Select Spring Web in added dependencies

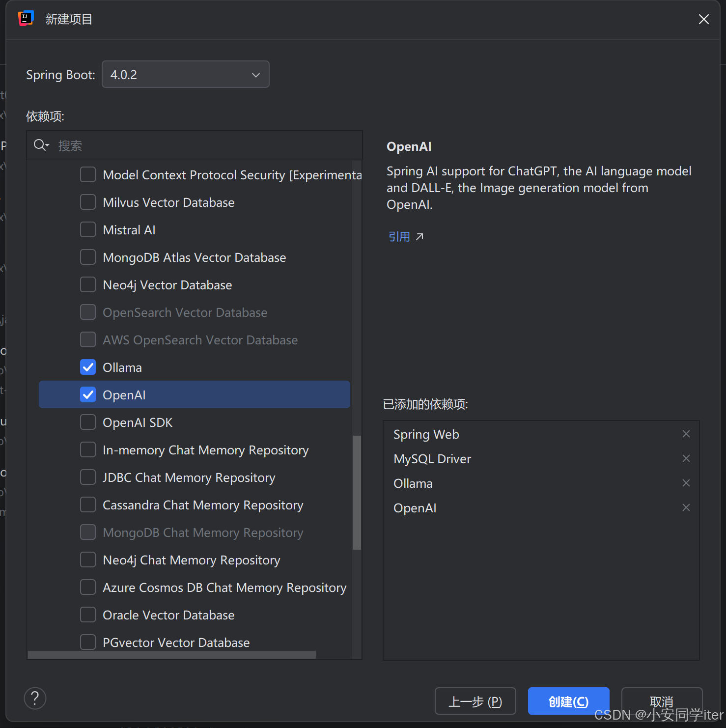(426, 434)
